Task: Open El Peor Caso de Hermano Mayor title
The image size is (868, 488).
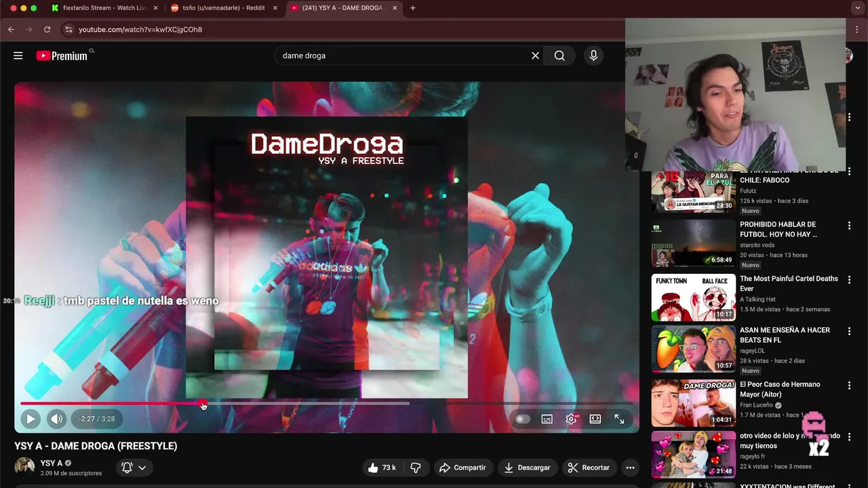Action: 780,389
